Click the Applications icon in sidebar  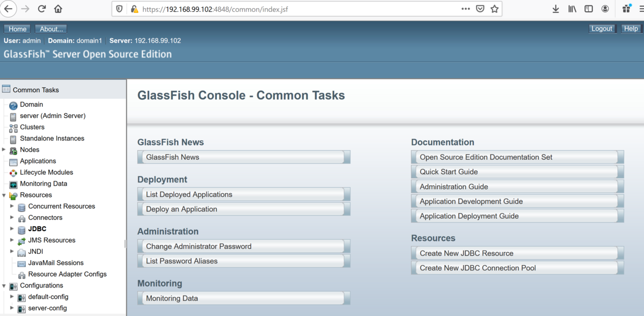click(13, 161)
